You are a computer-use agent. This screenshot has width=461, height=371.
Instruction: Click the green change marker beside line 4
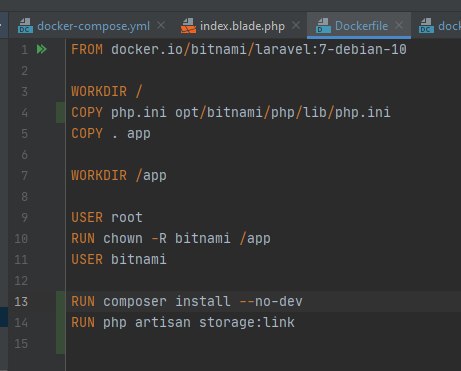(60, 113)
